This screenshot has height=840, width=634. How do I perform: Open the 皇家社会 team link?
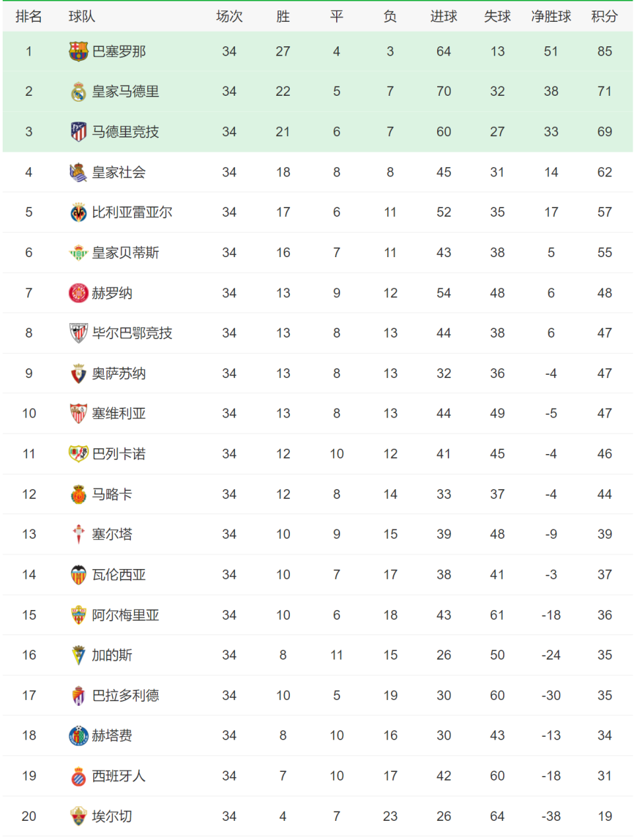pyautogui.click(x=119, y=172)
